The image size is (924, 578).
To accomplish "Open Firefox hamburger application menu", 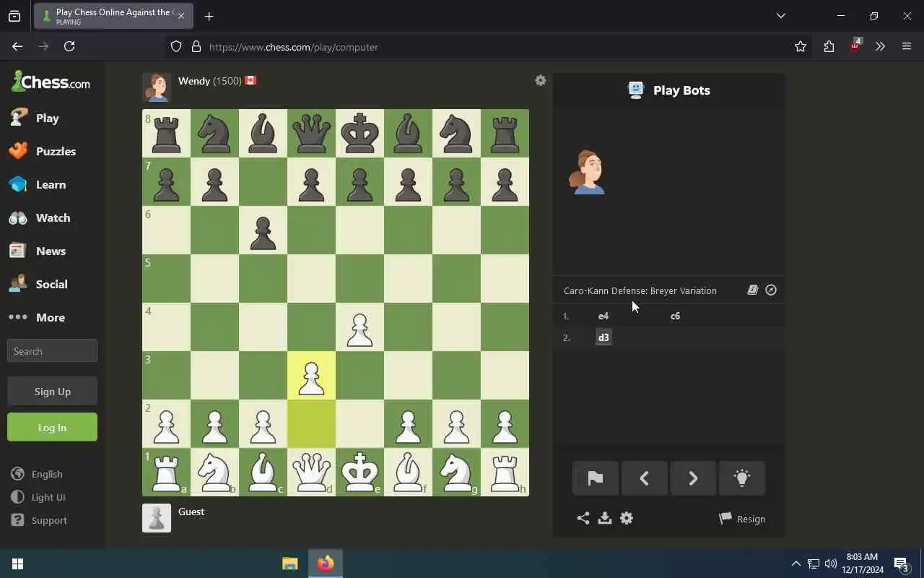I will [x=907, y=46].
